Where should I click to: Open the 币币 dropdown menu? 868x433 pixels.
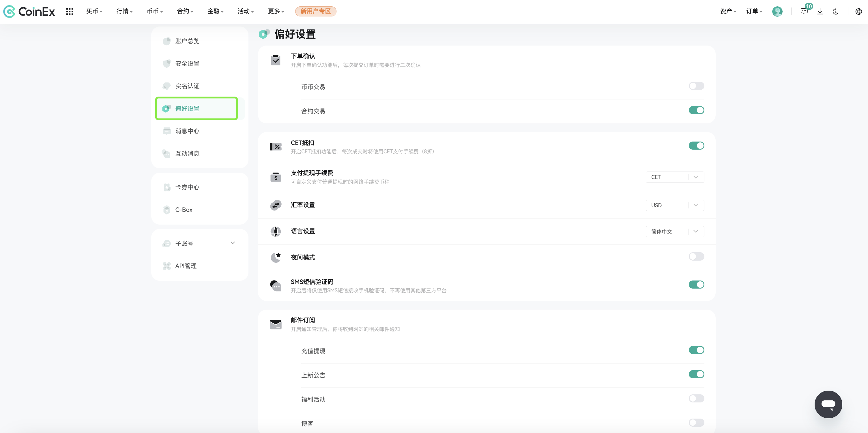click(155, 12)
